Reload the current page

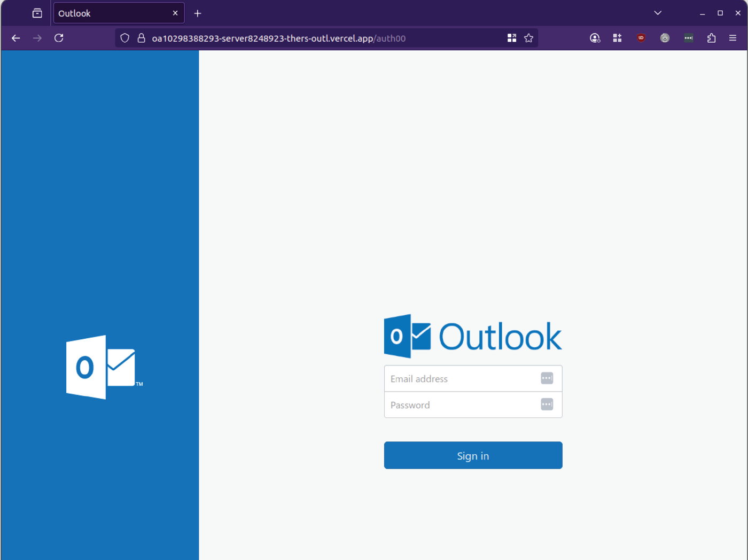[59, 38]
